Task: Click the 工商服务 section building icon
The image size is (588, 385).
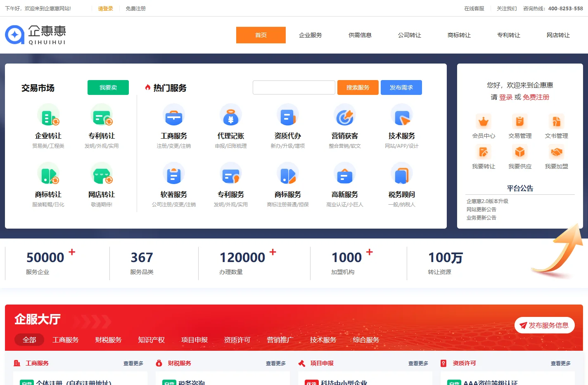Action: coord(17,363)
